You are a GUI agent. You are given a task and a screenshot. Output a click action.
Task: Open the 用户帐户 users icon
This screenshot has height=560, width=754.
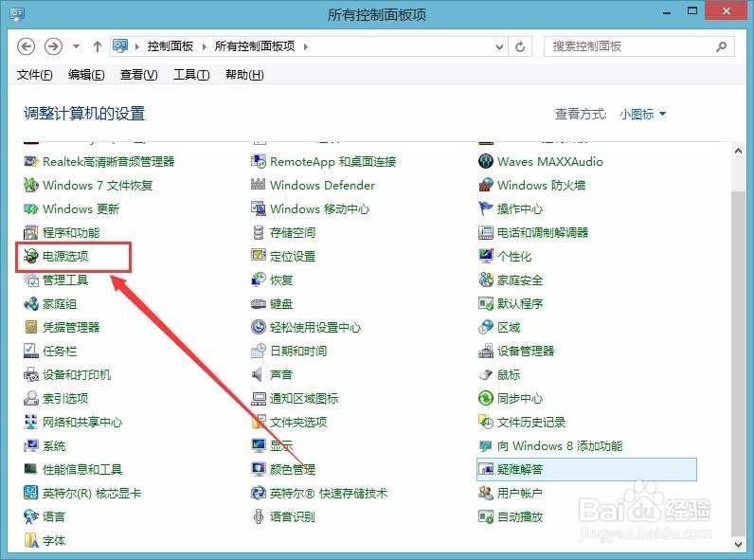pos(486,493)
